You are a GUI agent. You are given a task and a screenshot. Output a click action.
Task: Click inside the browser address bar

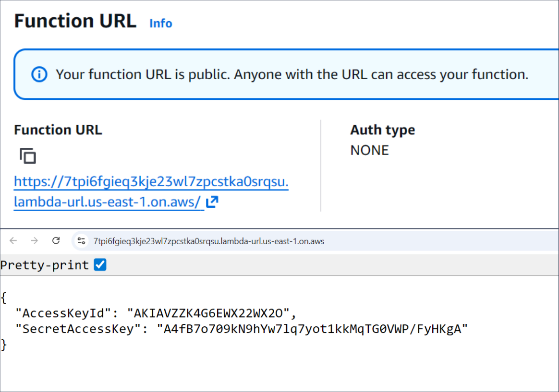(240, 241)
